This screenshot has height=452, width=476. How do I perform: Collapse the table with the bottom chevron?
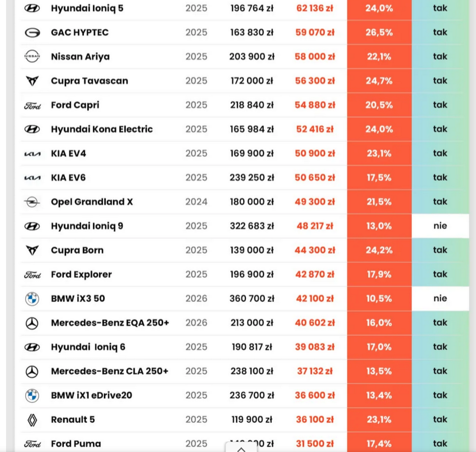241,449
